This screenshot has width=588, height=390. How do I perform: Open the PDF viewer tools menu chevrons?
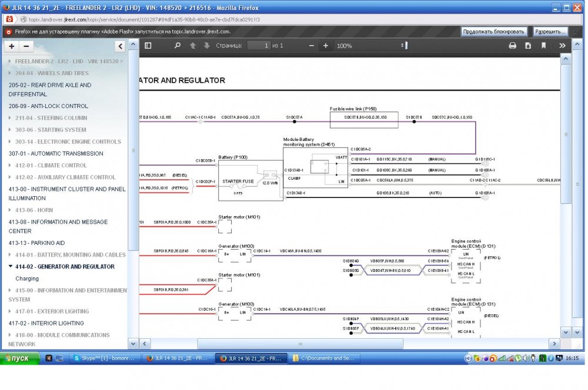point(562,46)
